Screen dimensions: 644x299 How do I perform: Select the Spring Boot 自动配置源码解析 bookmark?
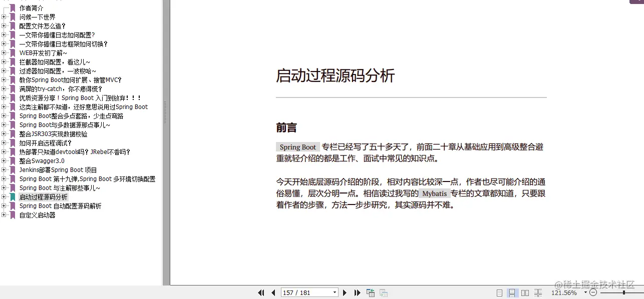[60, 205]
